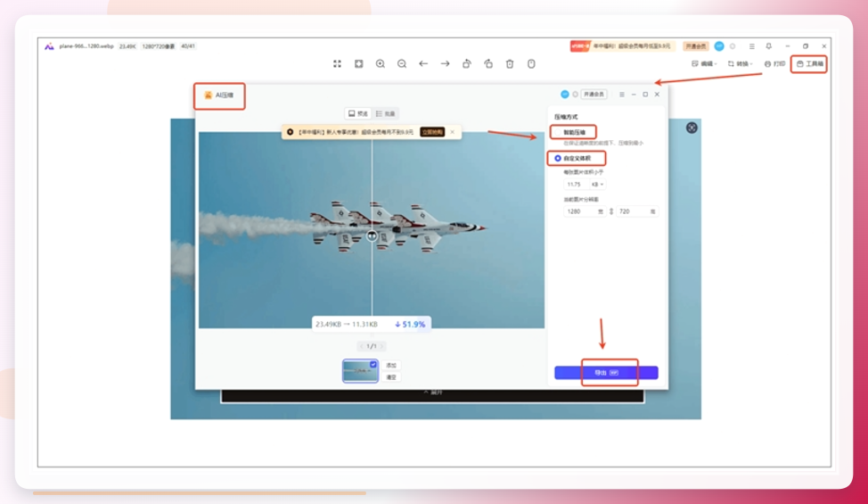This screenshot has width=868, height=504.
Task: Open hamburger menu in AI压缩 dialog
Action: click(622, 95)
